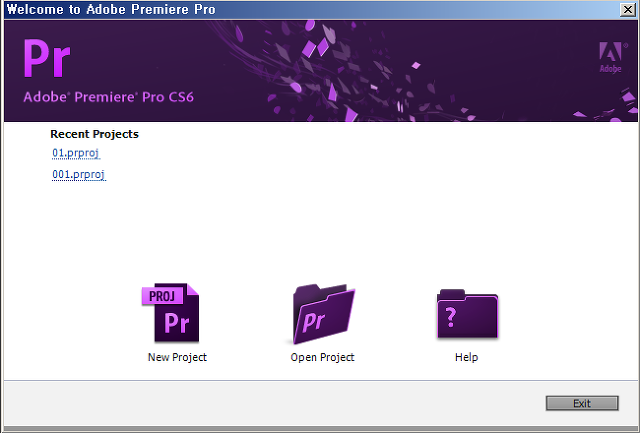This screenshot has width=640, height=433.
Task: Open recent project 01.prproj
Action: coord(76,153)
